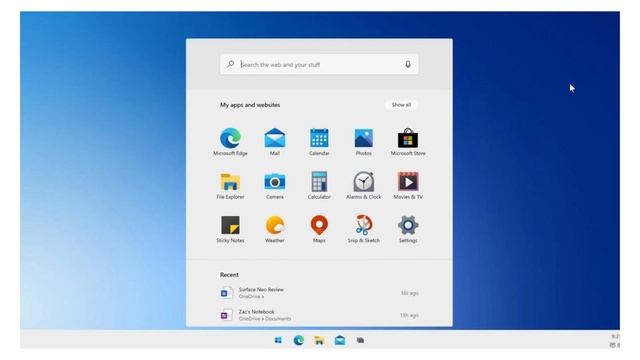Open File Explorer from the taskbar
640x360 pixels.
pos(319,340)
